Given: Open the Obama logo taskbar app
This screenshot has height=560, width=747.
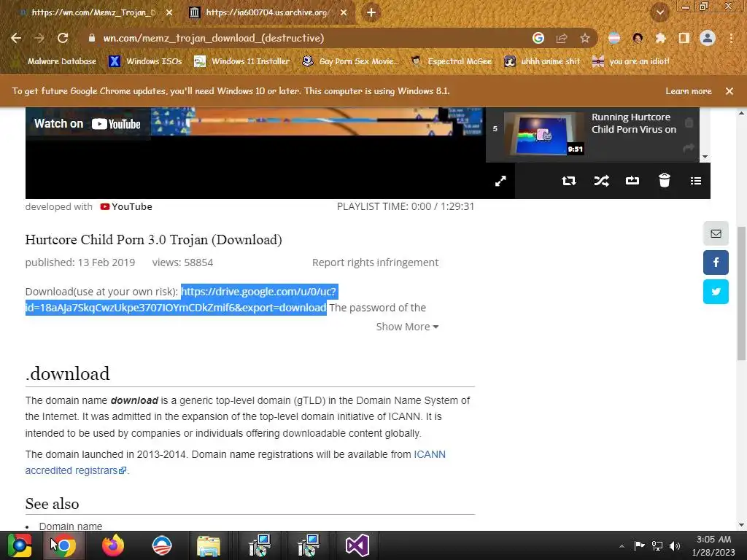Looking at the screenshot, I should point(161,545).
